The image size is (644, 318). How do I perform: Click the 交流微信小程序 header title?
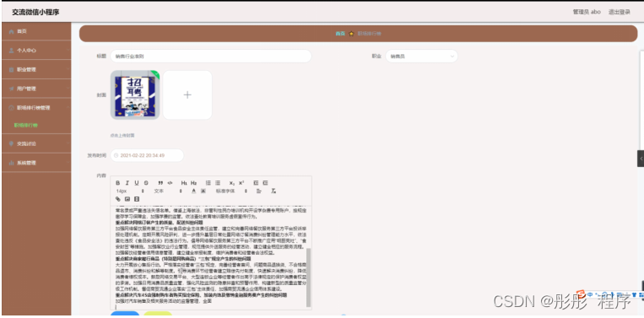[x=35, y=13]
